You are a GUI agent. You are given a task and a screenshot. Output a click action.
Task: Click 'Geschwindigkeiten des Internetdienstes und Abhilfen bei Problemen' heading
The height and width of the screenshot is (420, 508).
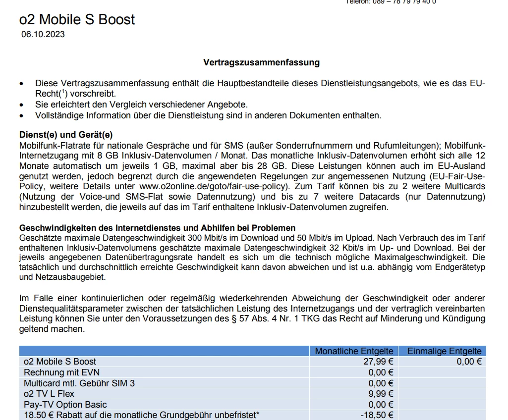pos(157,228)
